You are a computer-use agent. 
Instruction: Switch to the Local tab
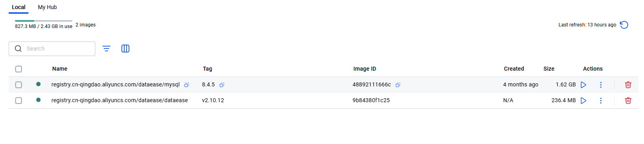[x=19, y=7]
